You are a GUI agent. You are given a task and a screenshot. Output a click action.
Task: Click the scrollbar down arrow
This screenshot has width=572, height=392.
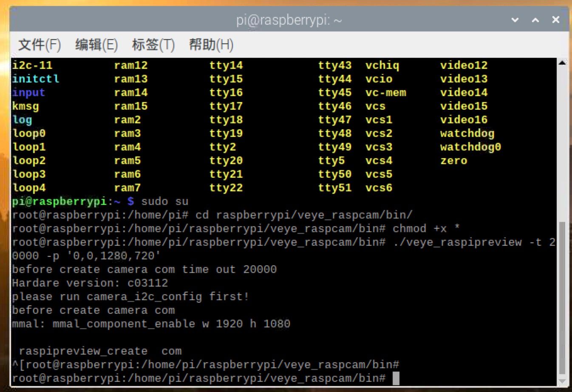[x=562, y=381]
